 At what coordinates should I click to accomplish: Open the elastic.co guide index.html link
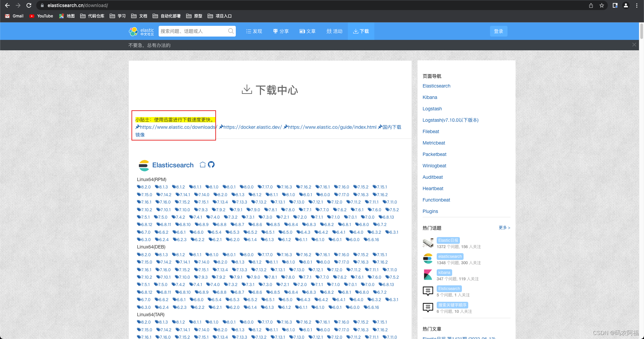[330, 127]
